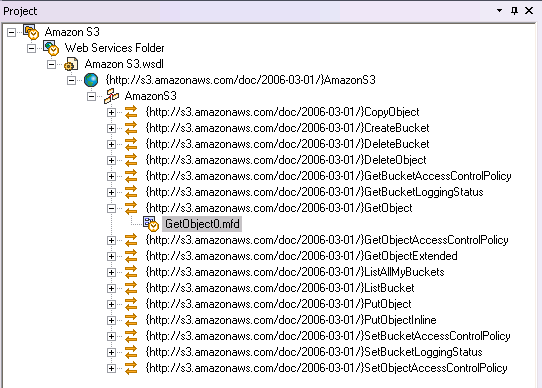Expand the CreateBucket operation

pos(111,128)
